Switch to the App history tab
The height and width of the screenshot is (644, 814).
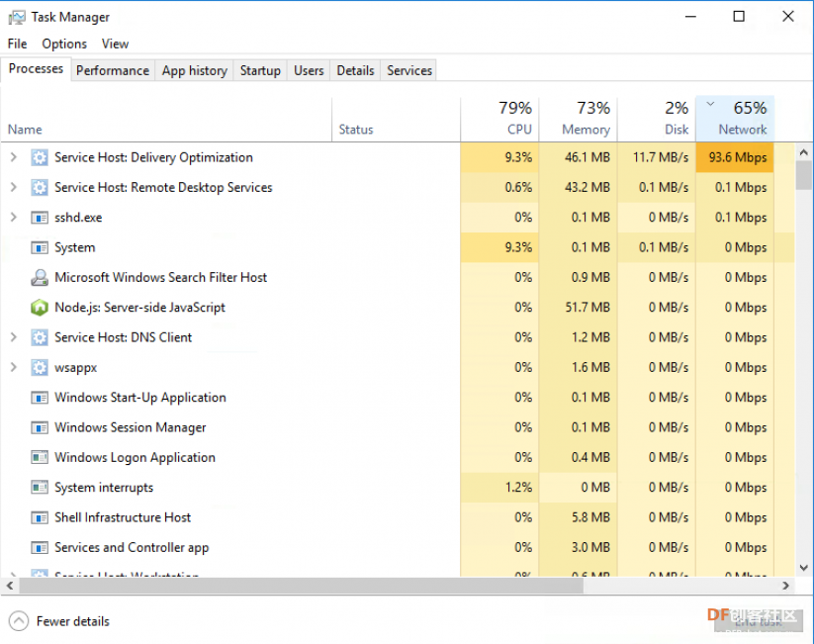click(195, 70)
